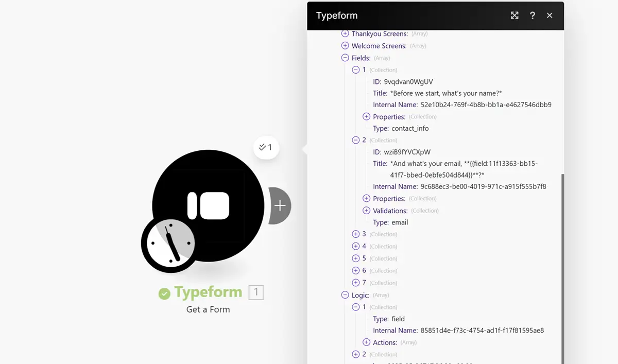The width and height of the screenshot is (618, 364).
Task: Click the green success checkmark beside Typeform
Action: tap(164, 293)
